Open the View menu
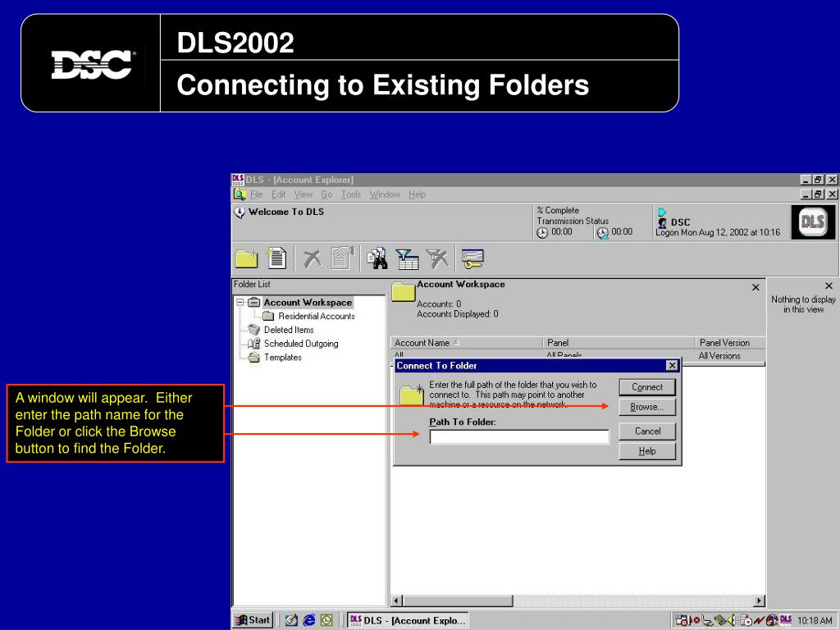Viewport: 840px width, 630px height. [x=304, y=194]
